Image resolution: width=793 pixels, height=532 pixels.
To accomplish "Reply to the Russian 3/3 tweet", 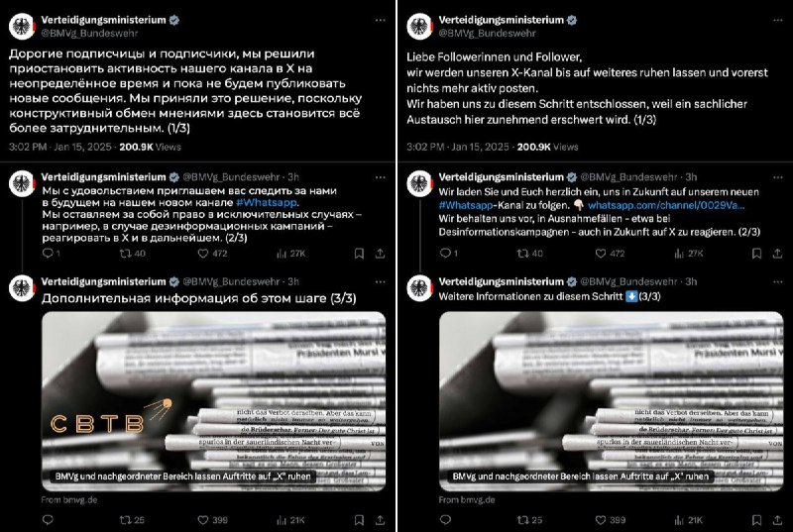I will pyautogui.click(x=48, y=519).
